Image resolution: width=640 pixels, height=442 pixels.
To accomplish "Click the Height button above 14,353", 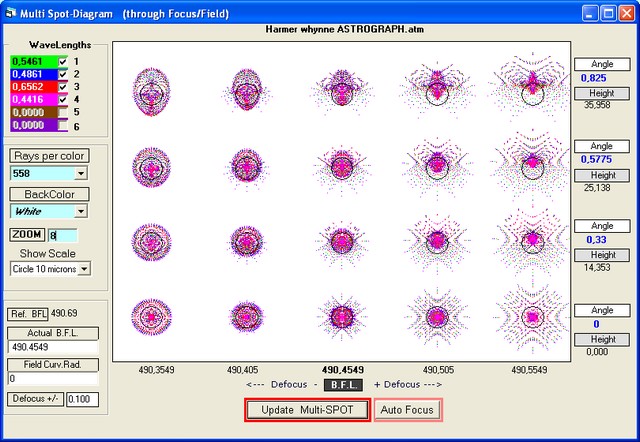I will (x=602, y=255).
